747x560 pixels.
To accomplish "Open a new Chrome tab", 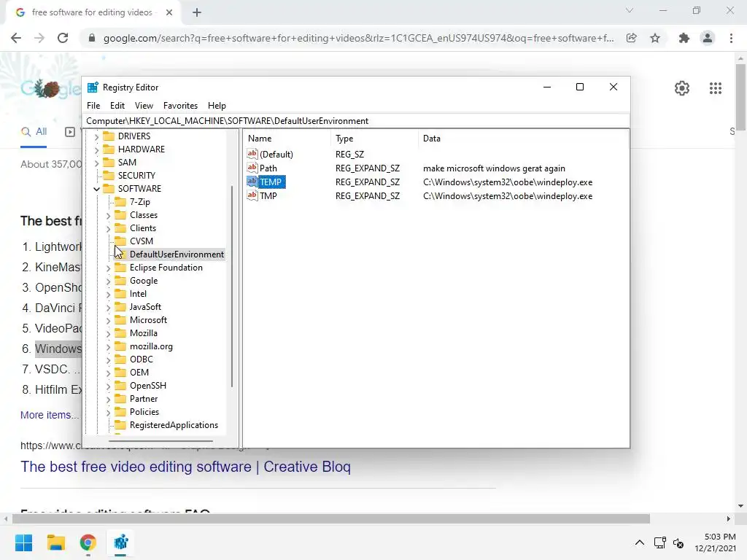I will (197, 13).
